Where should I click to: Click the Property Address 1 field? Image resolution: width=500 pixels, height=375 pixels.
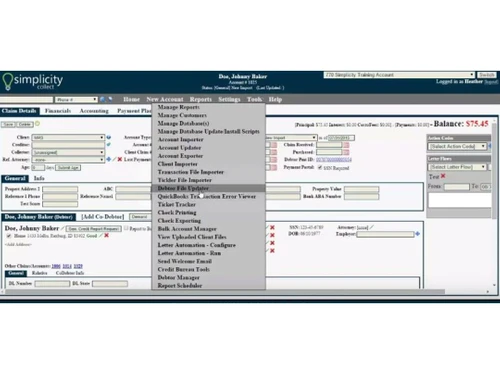pos(60,189)
